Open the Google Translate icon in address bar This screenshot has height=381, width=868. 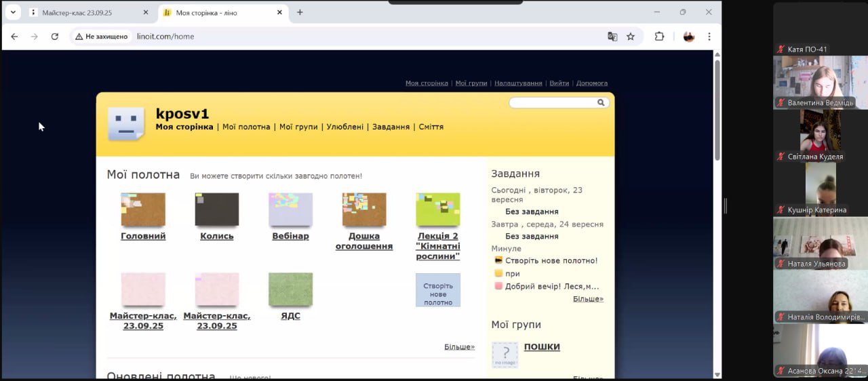pyautogui.click(x=612, y=37)
